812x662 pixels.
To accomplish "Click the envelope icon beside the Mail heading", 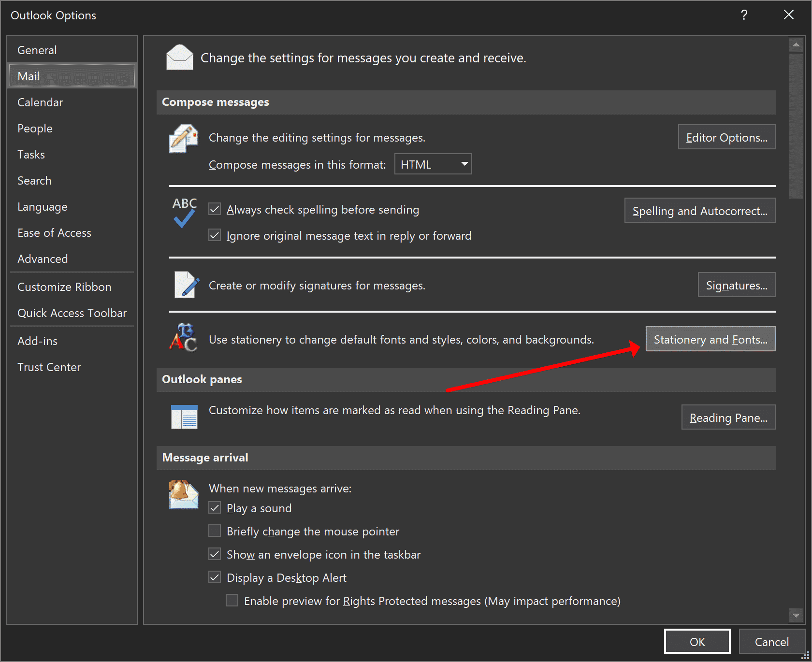I will coord(179,58).
